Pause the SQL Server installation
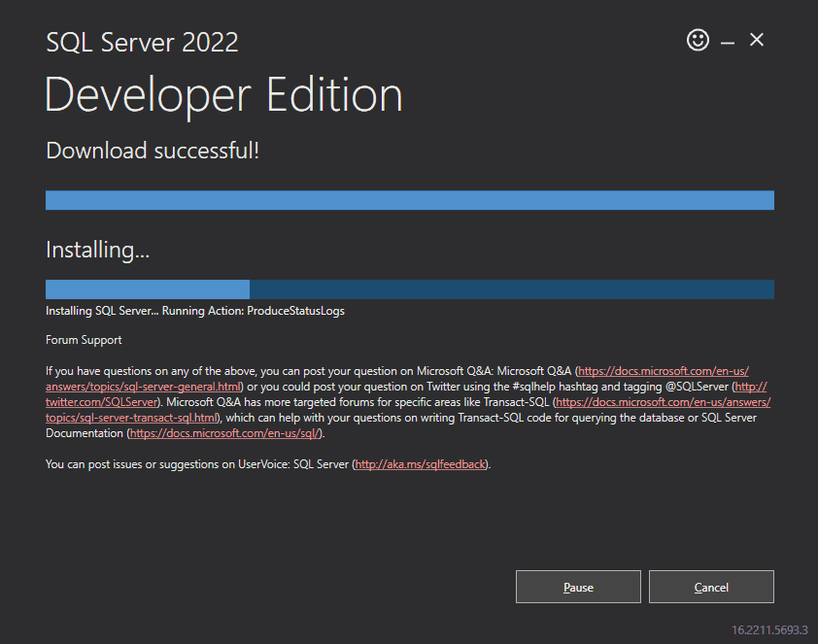The image size is (818, 644). pos(578,587)
